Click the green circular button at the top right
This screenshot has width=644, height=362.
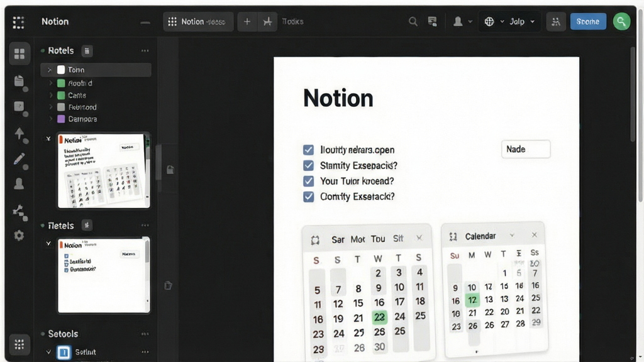621,21
